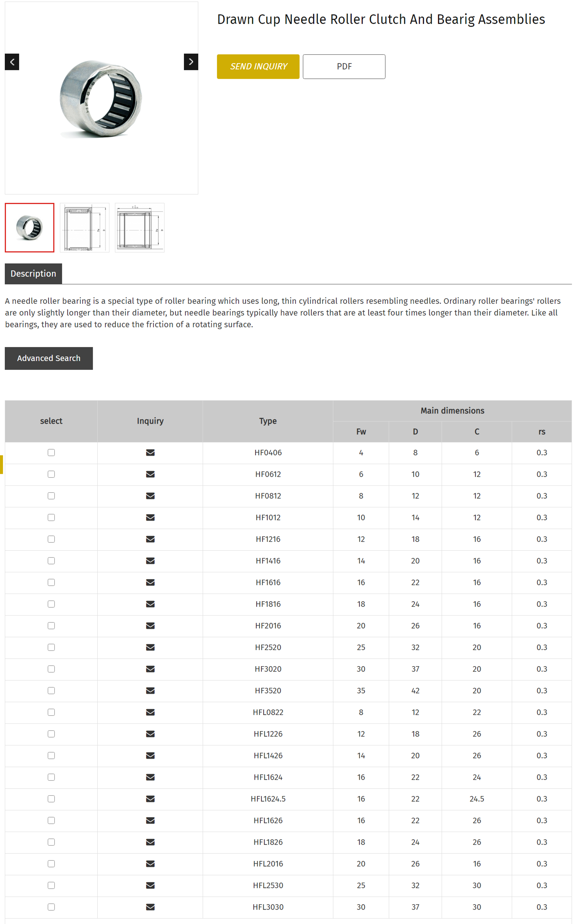Check the box for HFL2016
The height and width of the screenshot is (924, 573).
[x=51, y=863]
